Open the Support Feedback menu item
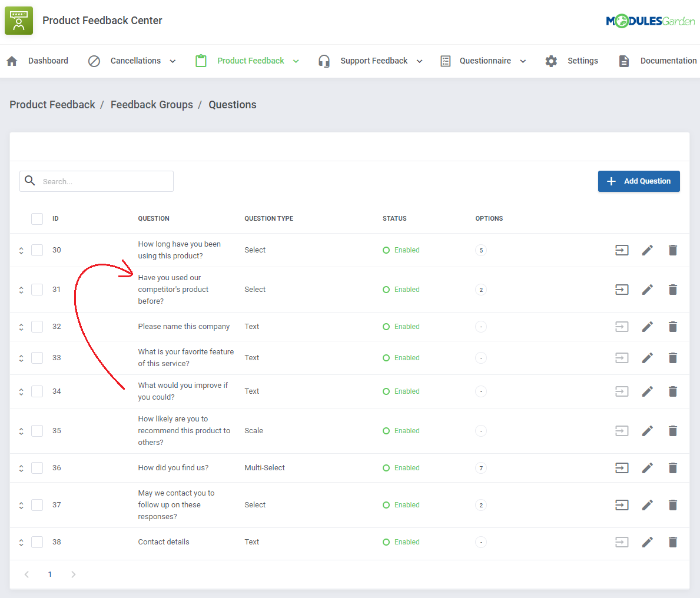The height and width of the screenshot is (598, 700). point(370,61)
